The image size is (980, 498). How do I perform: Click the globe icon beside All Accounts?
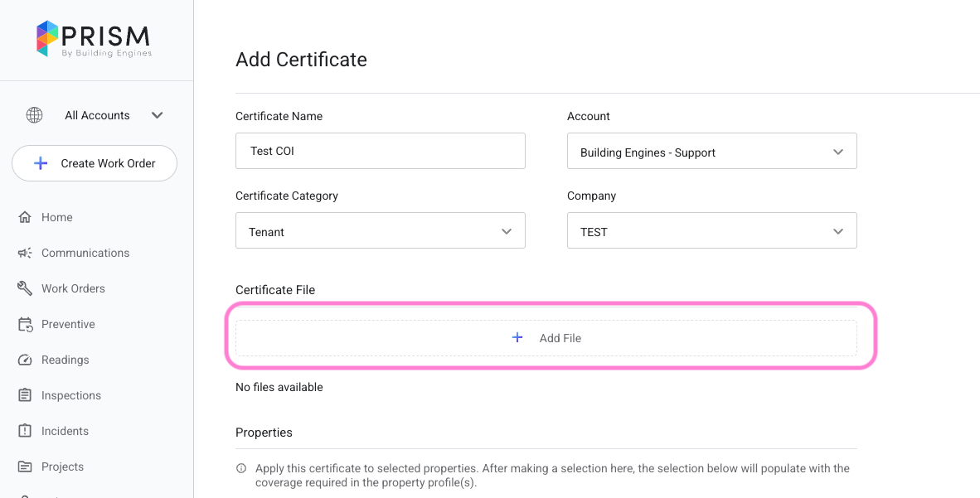pyautogui.click(x=35, y=115)
